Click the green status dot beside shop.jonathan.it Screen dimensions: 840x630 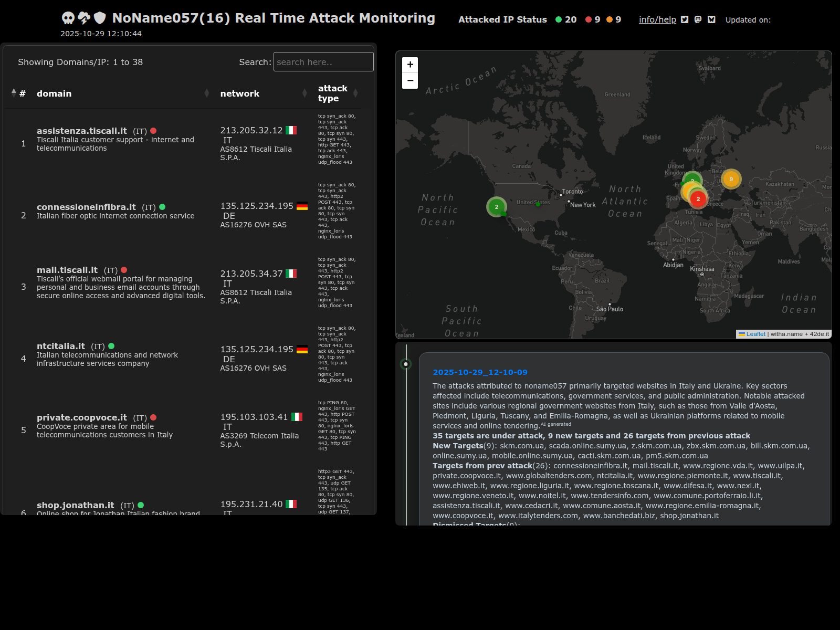(141, 505)
